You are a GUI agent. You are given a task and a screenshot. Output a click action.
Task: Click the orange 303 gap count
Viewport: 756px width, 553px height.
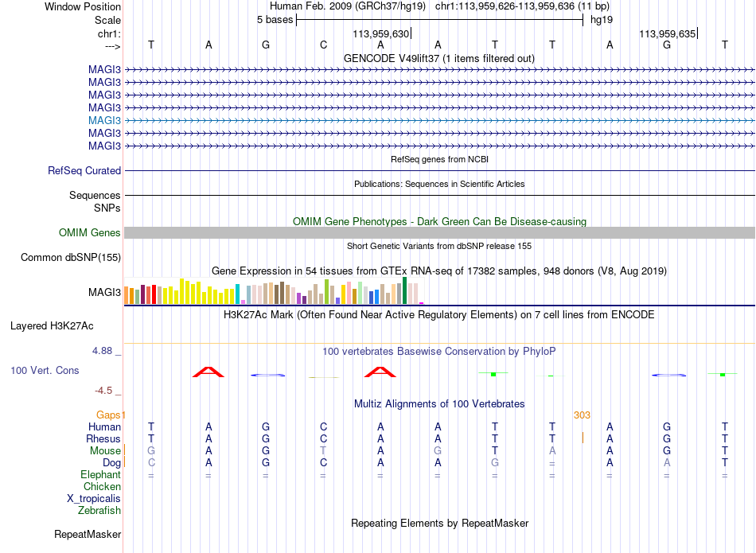pos(582,415)
